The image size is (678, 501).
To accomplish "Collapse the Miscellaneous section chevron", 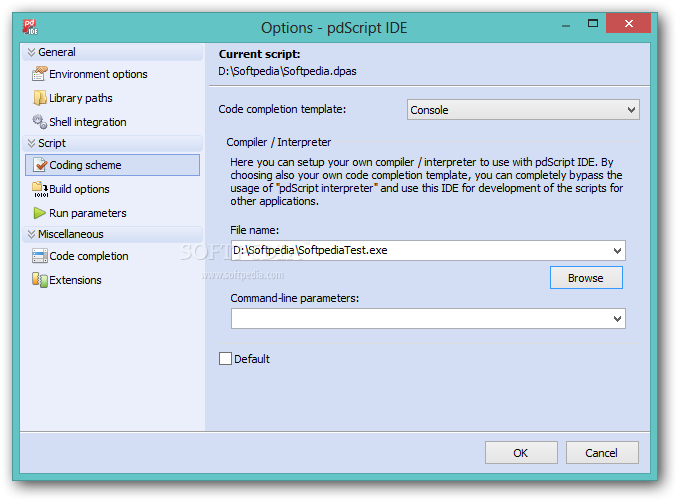I will coord(31,234).
